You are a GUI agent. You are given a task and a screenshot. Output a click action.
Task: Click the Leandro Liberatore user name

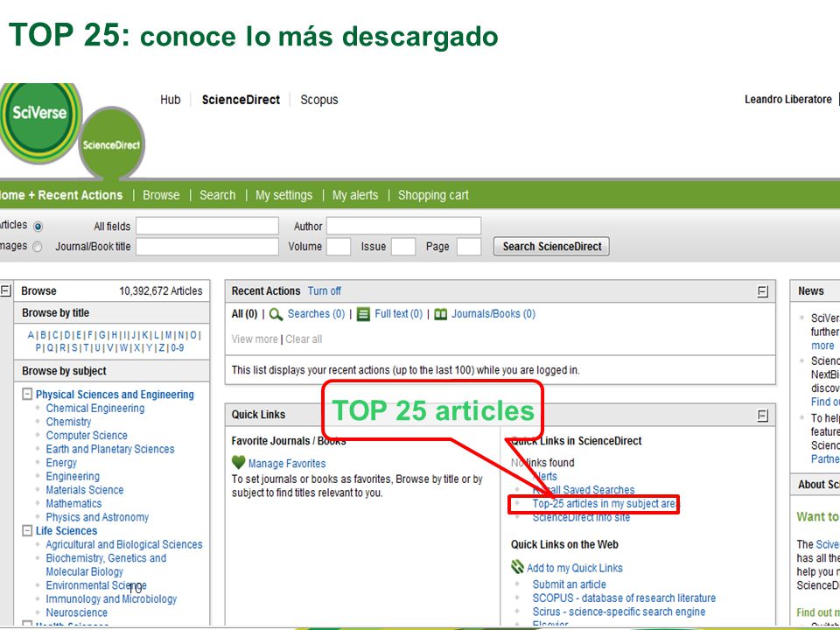(788, 100)
